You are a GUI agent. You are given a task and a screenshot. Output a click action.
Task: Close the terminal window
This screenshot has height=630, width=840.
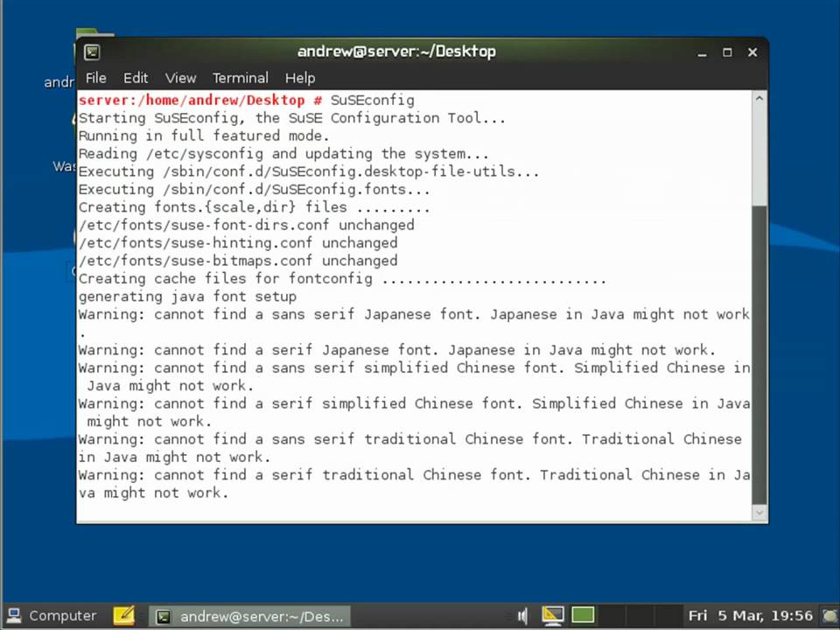tap(752, 52)
